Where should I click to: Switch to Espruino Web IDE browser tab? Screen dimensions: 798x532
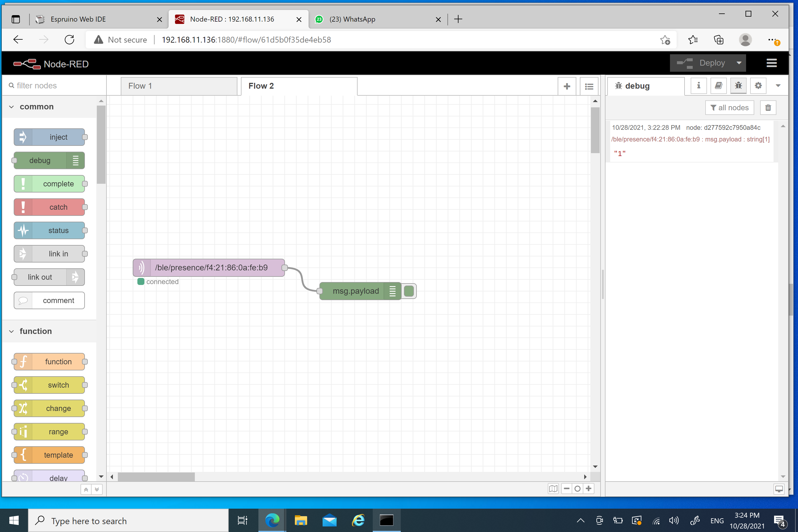click(99, 19)
